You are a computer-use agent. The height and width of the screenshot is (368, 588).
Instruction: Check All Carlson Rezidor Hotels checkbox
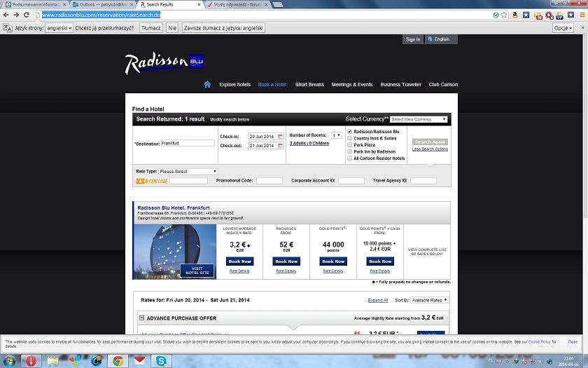tap(349, 158)
